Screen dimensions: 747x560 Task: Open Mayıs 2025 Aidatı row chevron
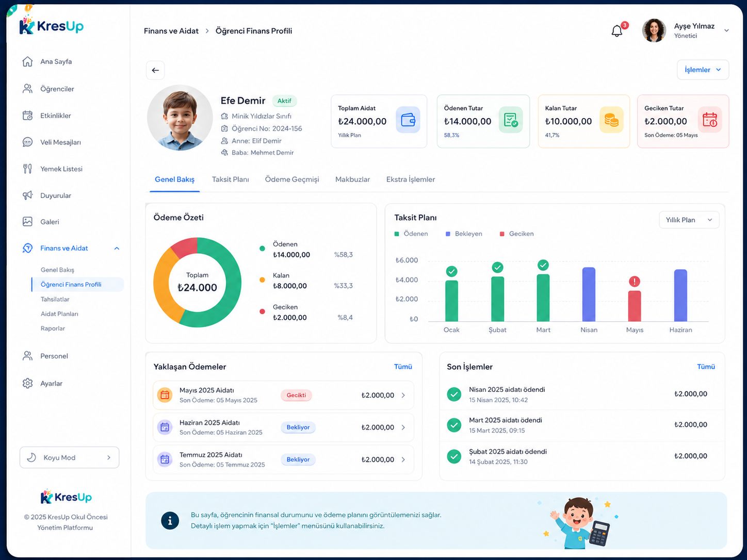(x=403, y=396)
